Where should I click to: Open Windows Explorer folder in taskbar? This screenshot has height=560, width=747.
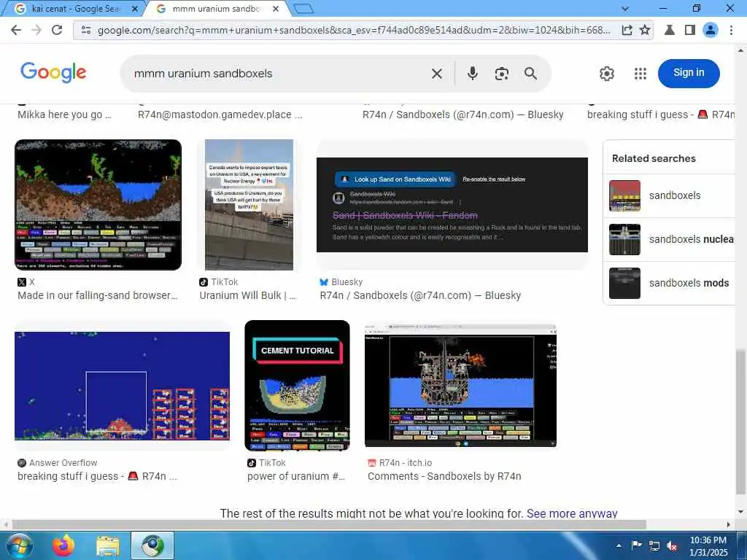(x=108, y=546)
